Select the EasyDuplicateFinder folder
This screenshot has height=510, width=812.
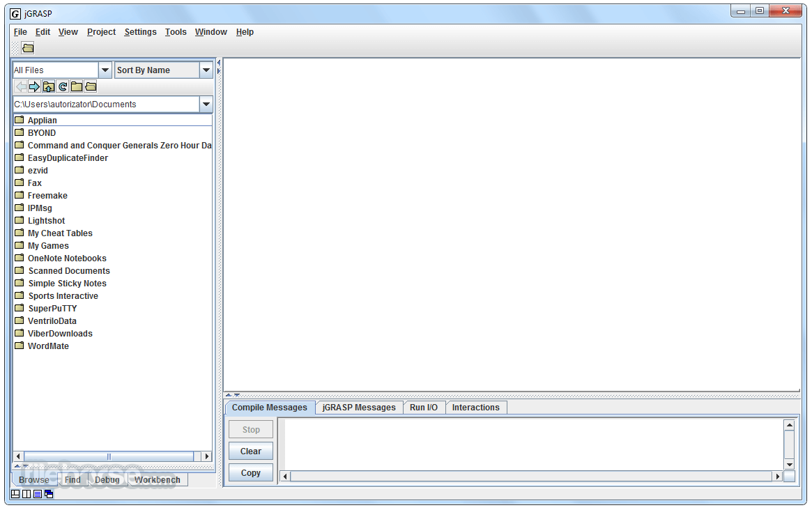tap(112, 158)
